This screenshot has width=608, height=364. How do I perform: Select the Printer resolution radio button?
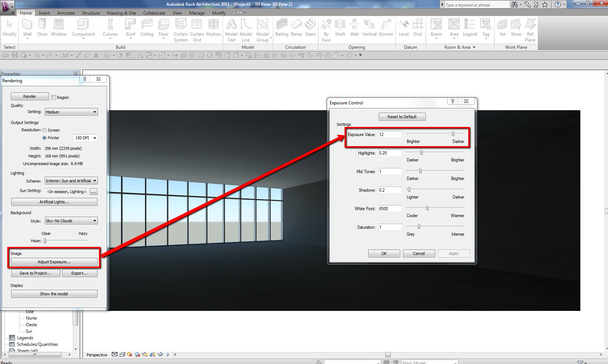[x=44, y=138]
